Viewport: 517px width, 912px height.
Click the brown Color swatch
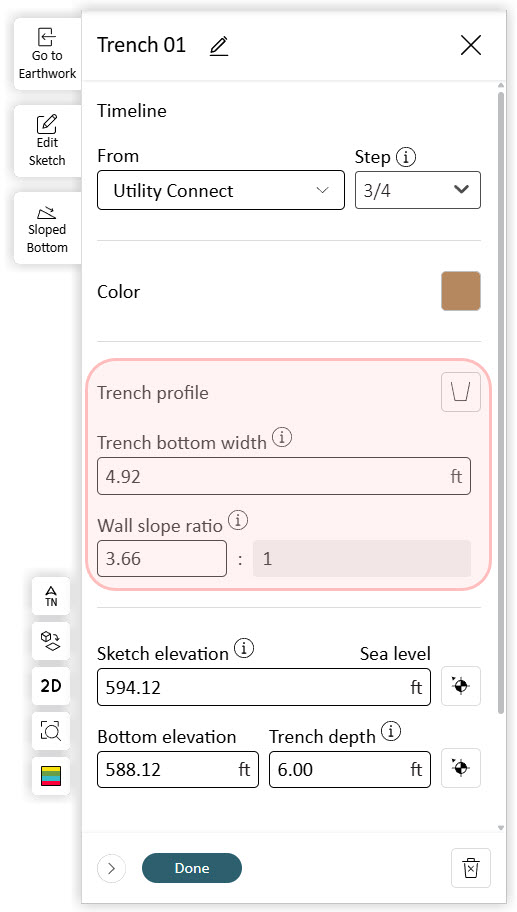point(461,291)
